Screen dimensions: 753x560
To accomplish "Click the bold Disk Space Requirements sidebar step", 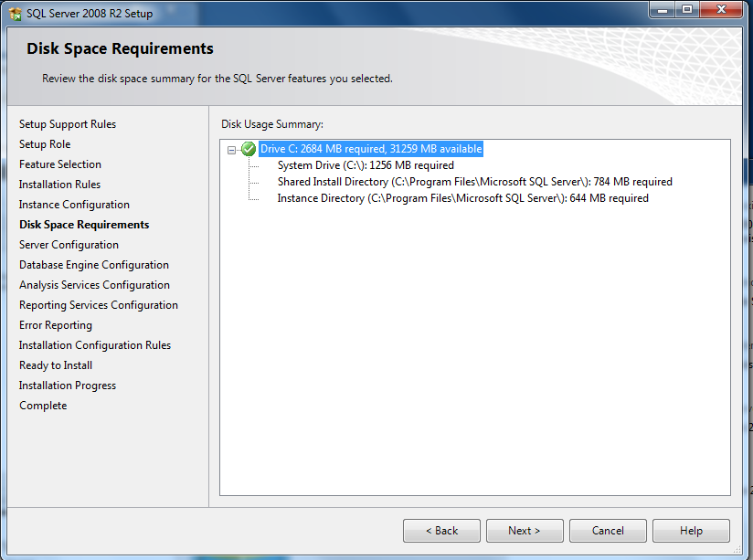I will pos(84,225).
